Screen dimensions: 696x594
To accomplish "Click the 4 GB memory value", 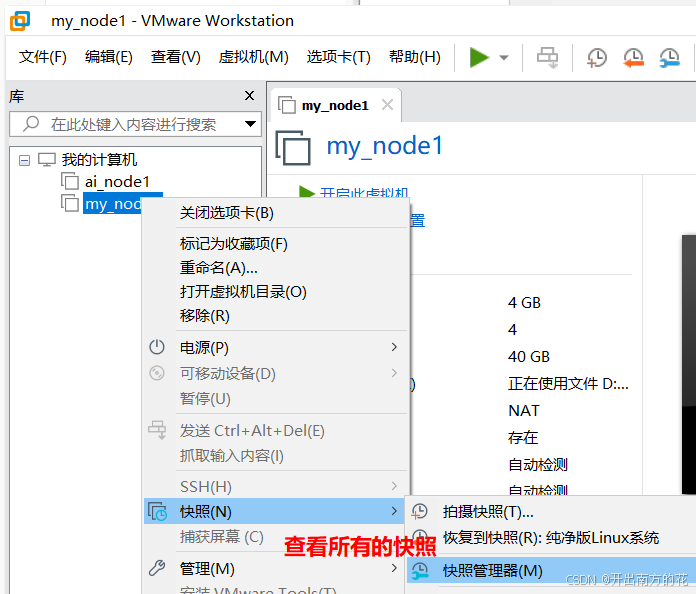I will click(524, 303).
